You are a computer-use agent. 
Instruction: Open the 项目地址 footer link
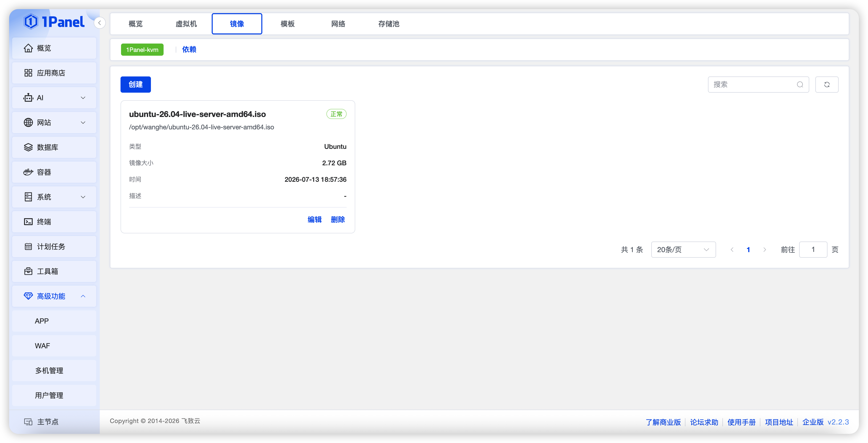point(779,422)
